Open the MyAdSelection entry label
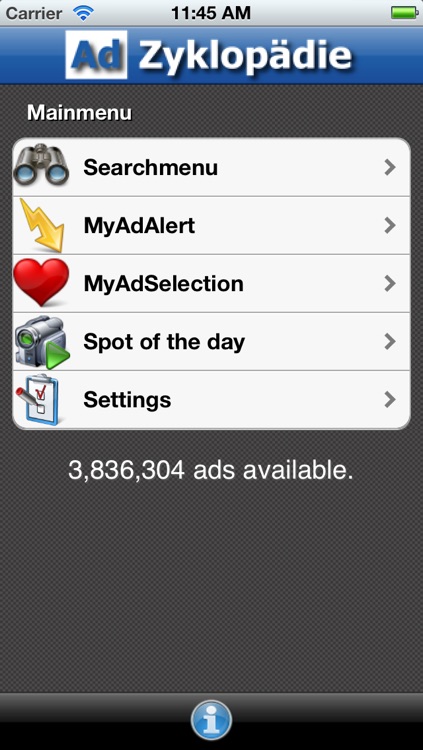423x750 pixels. 163,284
